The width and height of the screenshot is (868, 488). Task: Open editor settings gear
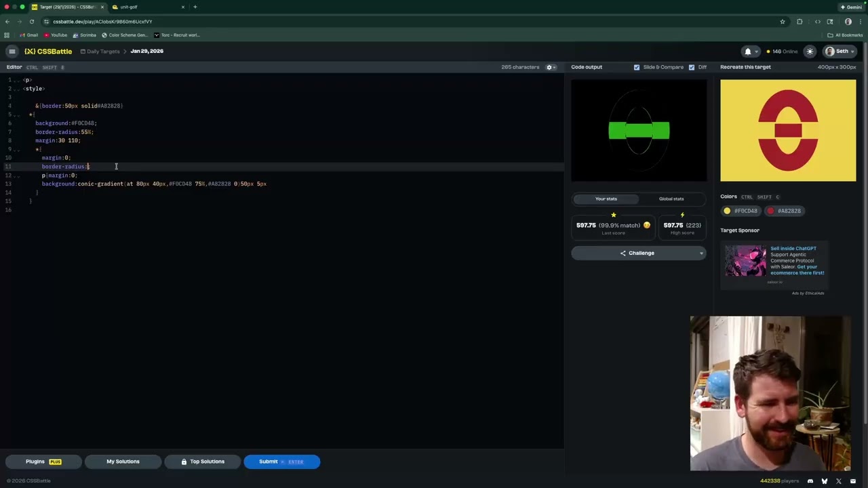coord(549,67)
